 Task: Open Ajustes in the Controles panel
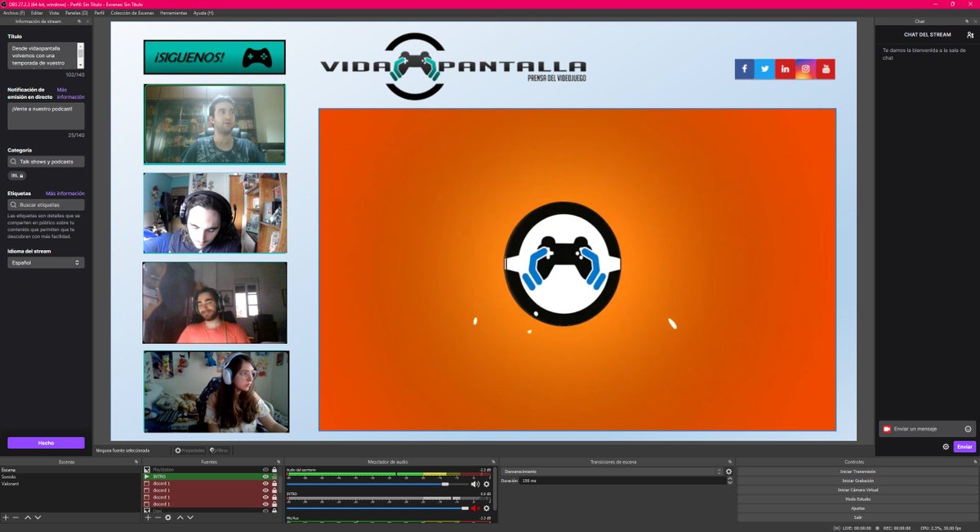click(x=857, y=508)
